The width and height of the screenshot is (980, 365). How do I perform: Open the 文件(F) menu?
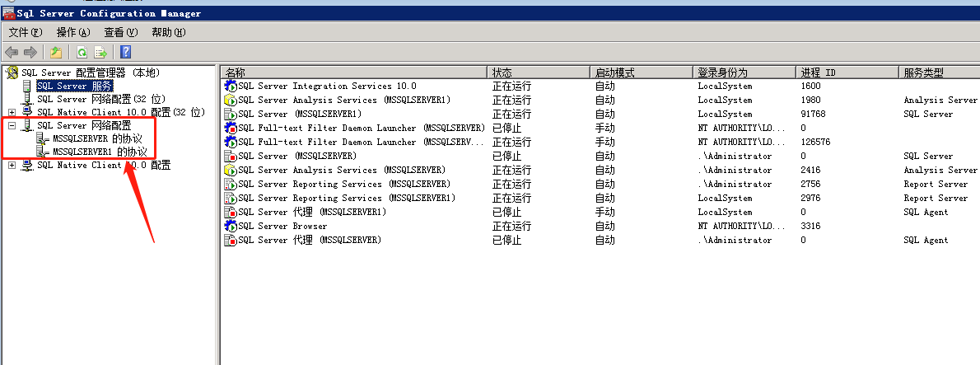click(x=25, y=32)
